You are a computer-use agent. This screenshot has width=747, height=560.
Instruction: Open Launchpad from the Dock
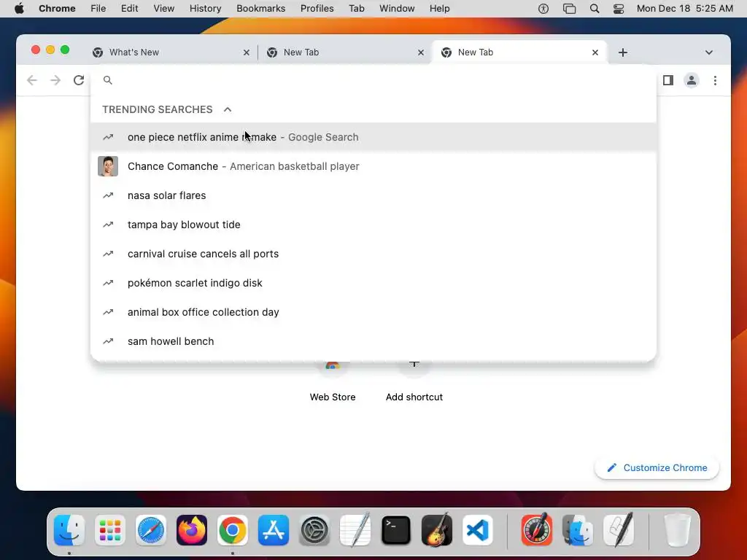point(110,530)
